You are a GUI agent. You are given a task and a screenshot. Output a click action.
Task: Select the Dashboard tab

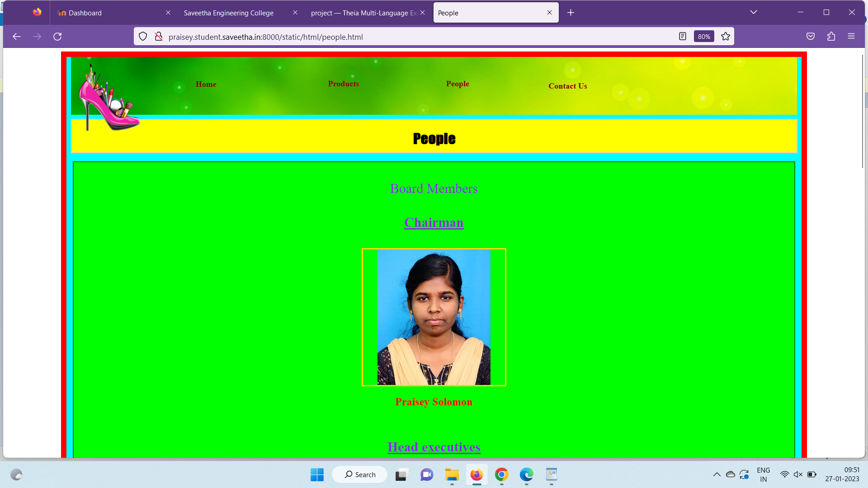pos(85,13)
